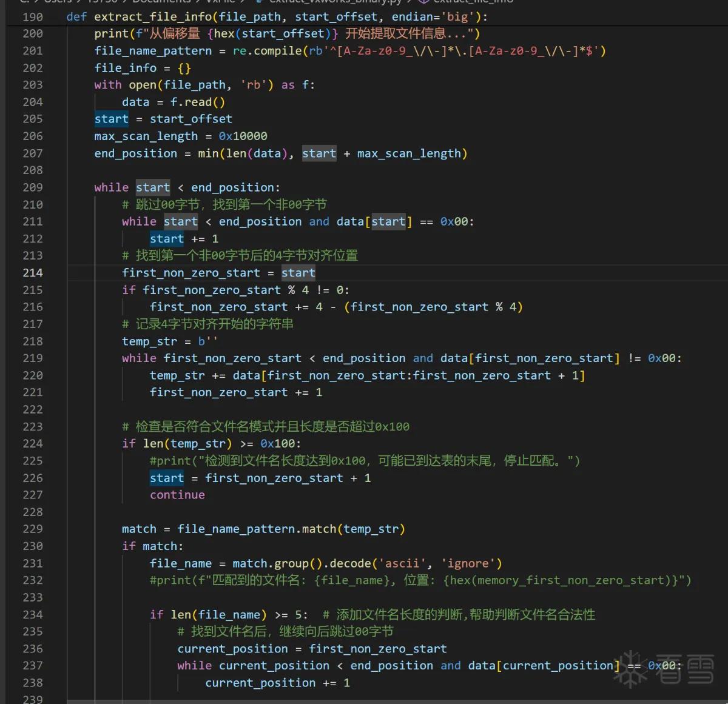Click the 'continue' keyword on line 227
This screenshot has height=704, width=728.
point(177,495)
